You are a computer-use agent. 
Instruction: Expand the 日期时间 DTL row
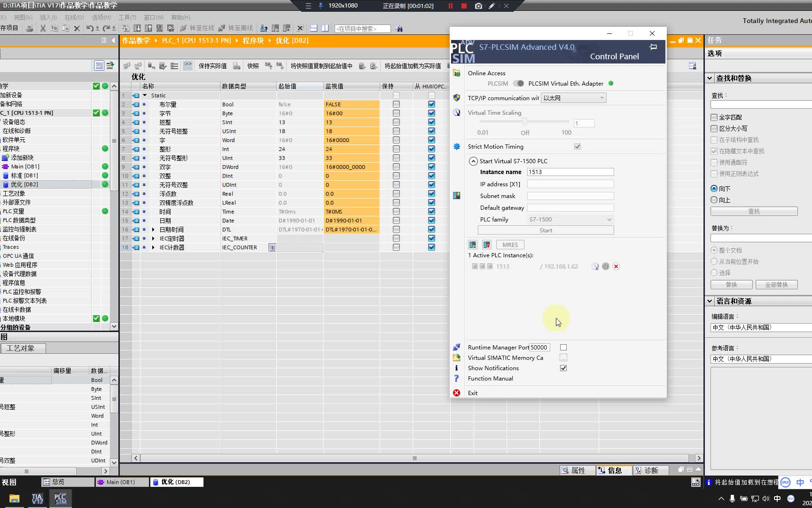point(153,230)
